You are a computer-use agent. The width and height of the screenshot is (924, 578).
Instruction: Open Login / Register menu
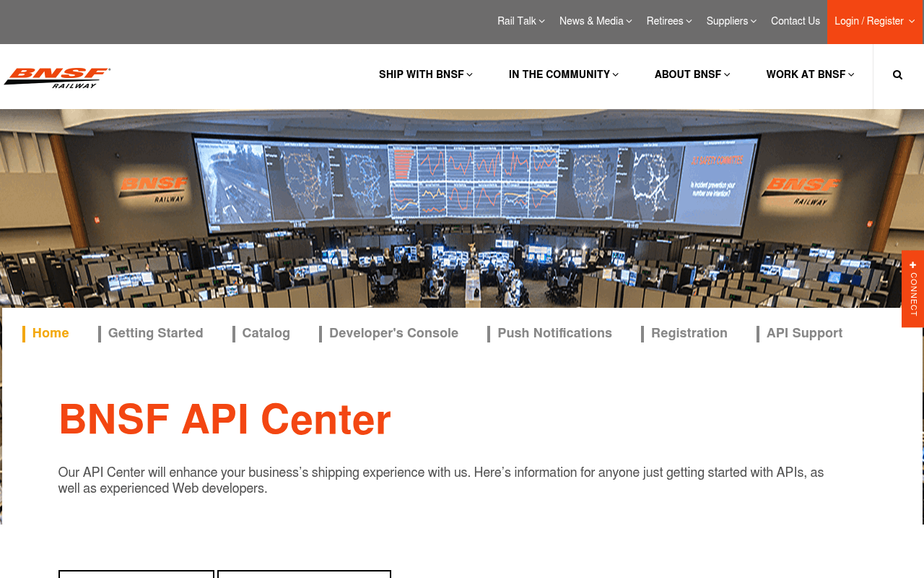(875, 22)
